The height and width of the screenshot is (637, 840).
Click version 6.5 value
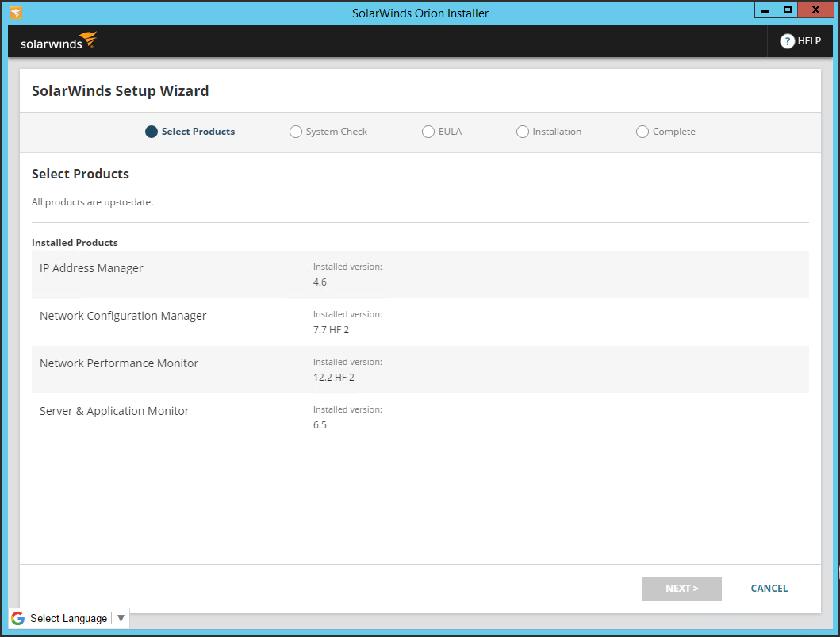point(320,425)
